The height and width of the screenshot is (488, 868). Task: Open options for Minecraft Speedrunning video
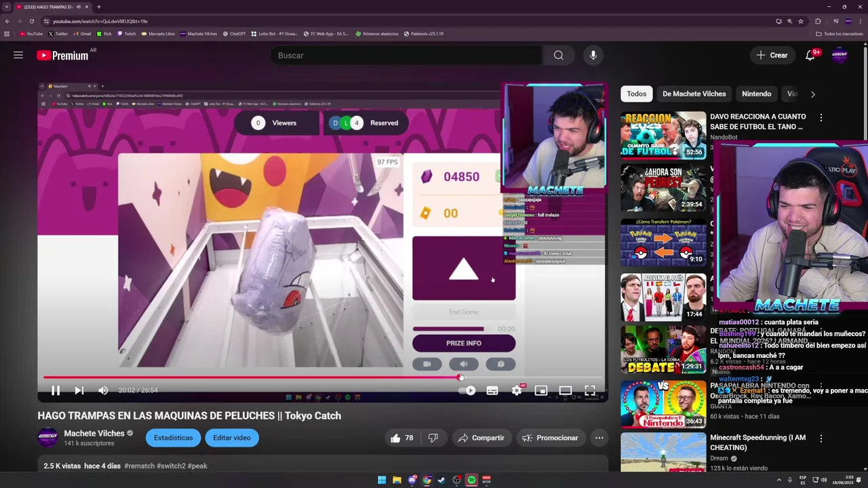click(821, 439)
